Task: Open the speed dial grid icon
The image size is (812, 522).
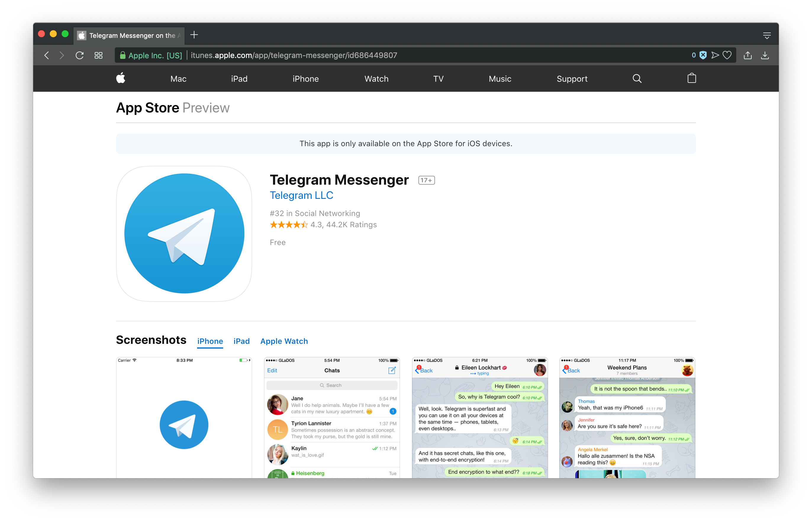Action: click(98, 55)
